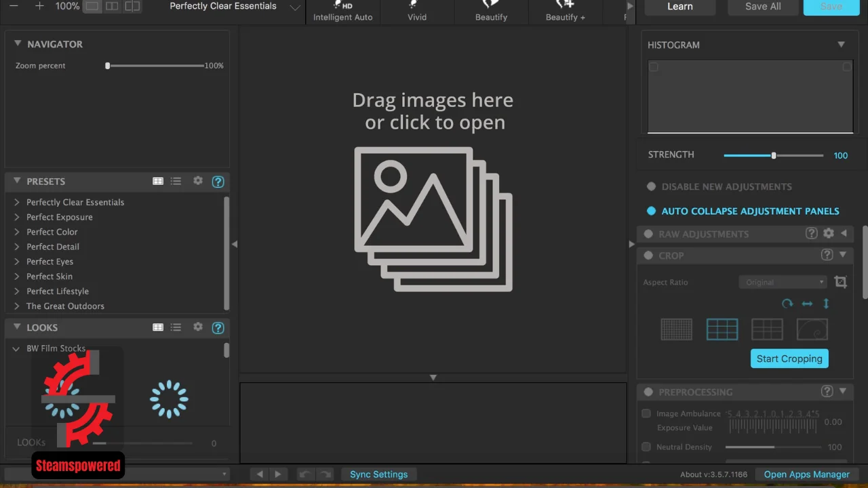Open Presets panel help
The image size is (868, 488).
[218, 182]
